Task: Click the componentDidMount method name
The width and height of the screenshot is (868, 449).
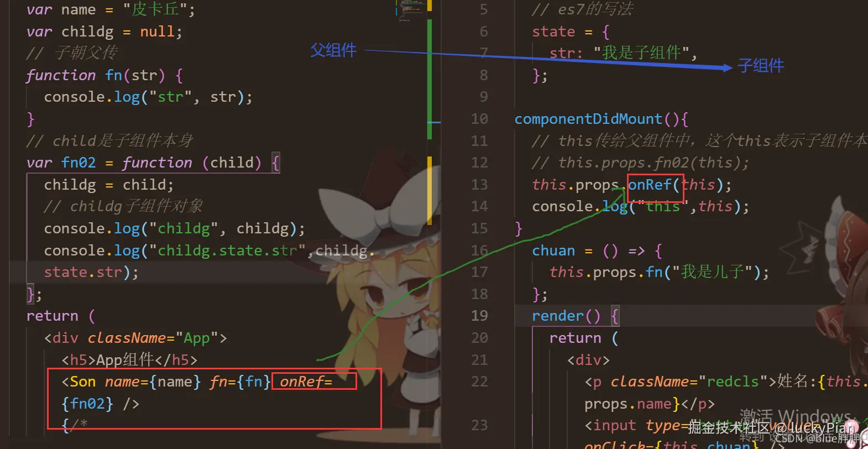Action: click(x=588, y=119)
